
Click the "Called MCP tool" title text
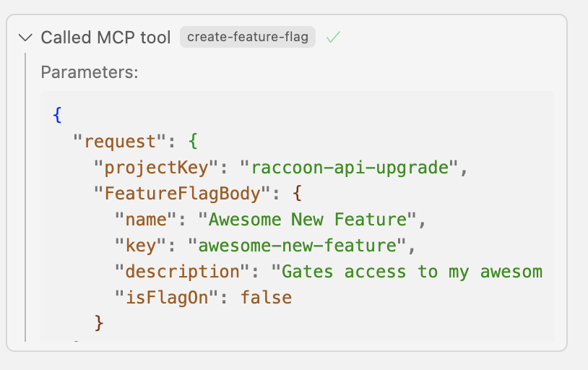coord(105,38)
